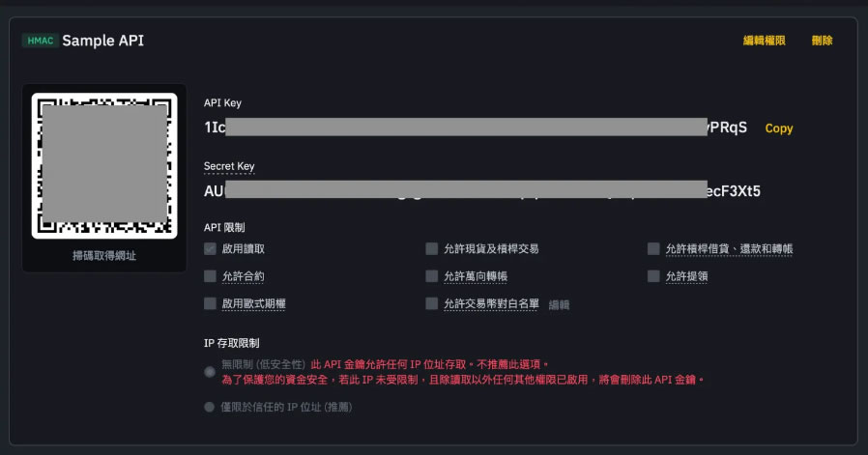Enable the 啟用歐式期權 checkbox
Screen dimensions: 868x455
210,303
